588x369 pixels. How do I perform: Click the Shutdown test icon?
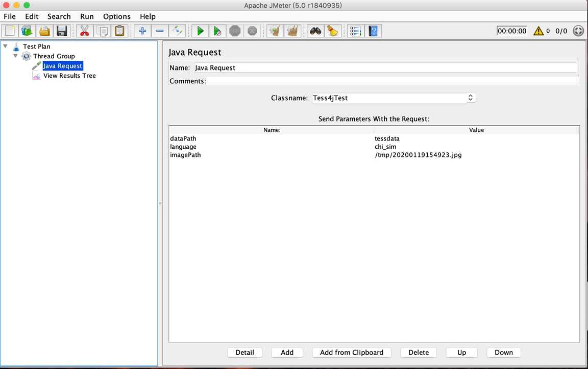coord(252,31)
